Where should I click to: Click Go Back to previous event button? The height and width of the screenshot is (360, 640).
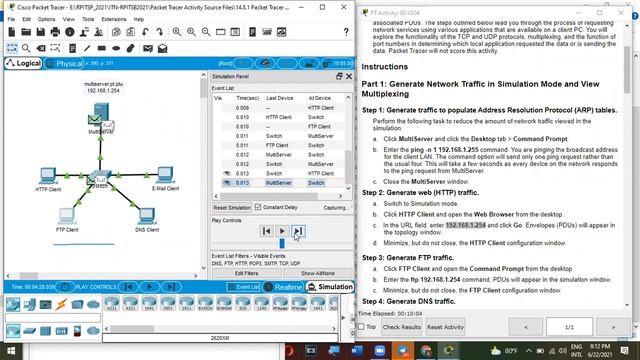pos(266,231)
